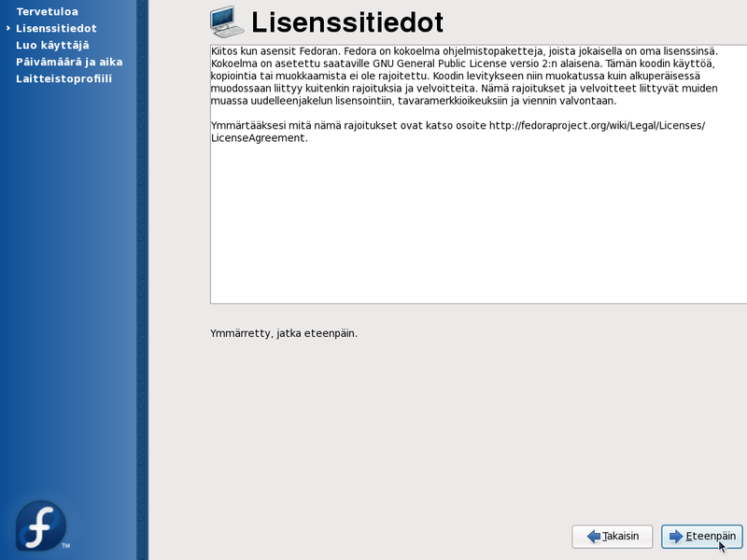This screenshot has height=560, width=747.
Task: Go to the Päivämäärä ja aika step
Action: click(x=69, y=62)
